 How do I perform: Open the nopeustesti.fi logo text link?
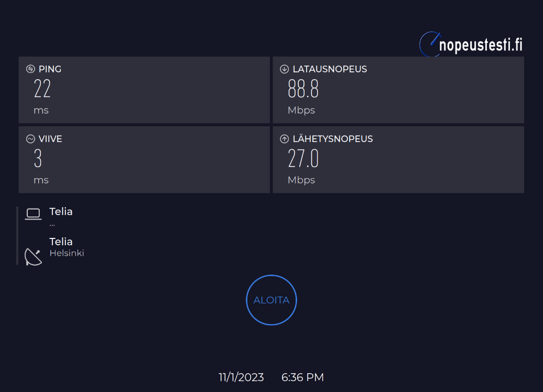coord(481,46)
